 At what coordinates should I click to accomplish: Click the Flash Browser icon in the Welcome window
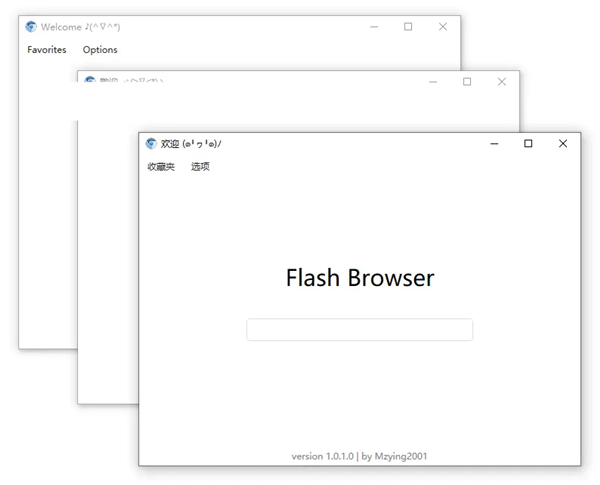click(31, 27)
